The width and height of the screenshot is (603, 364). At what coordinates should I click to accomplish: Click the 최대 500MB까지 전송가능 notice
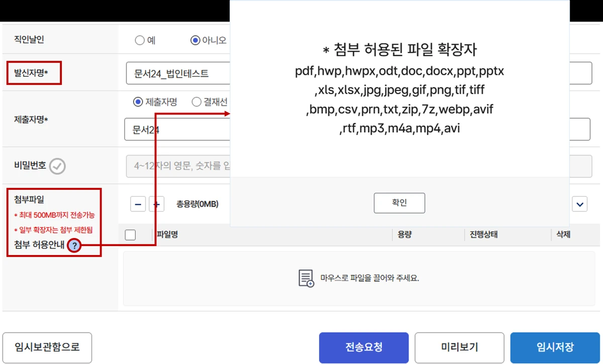point(54,215)
